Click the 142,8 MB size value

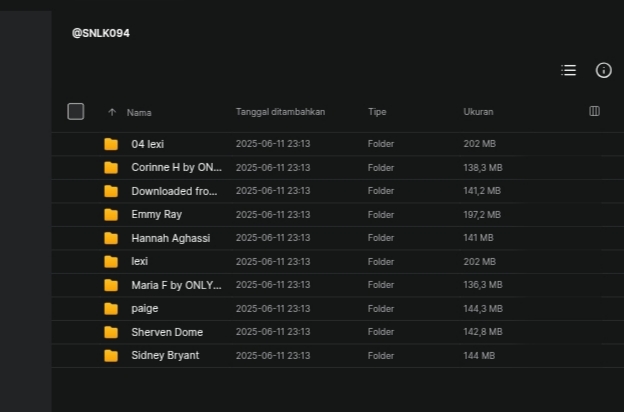point(483,332)
